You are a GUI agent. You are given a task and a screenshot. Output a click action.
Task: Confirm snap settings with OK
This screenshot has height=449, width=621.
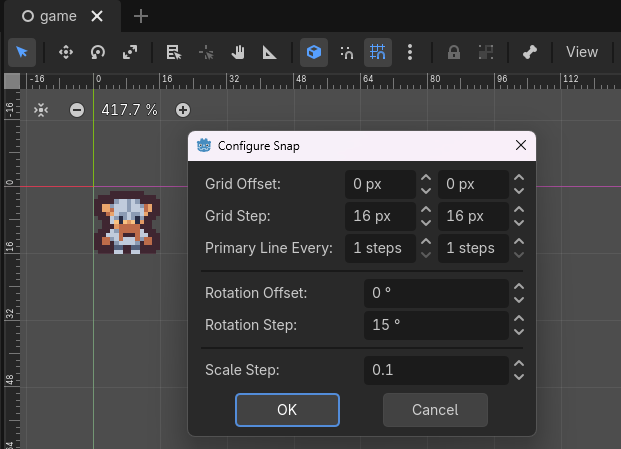(x=287, y=410)
